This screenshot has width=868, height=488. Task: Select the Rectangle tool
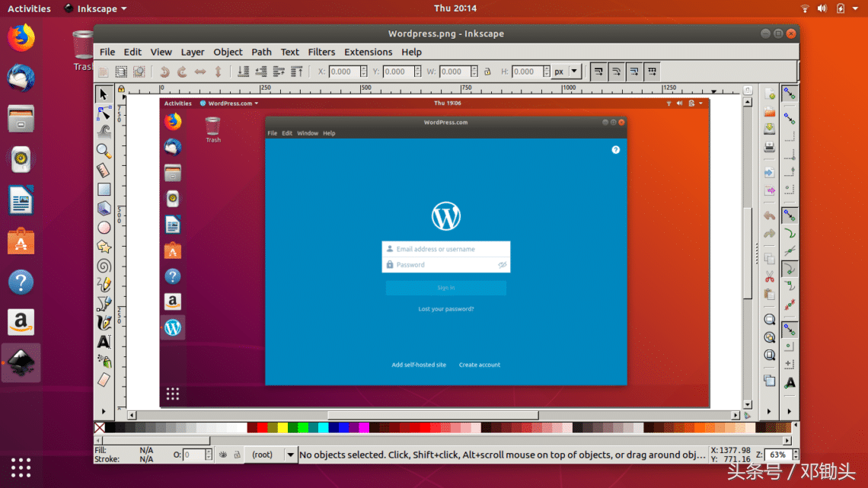tap(104, 190)
